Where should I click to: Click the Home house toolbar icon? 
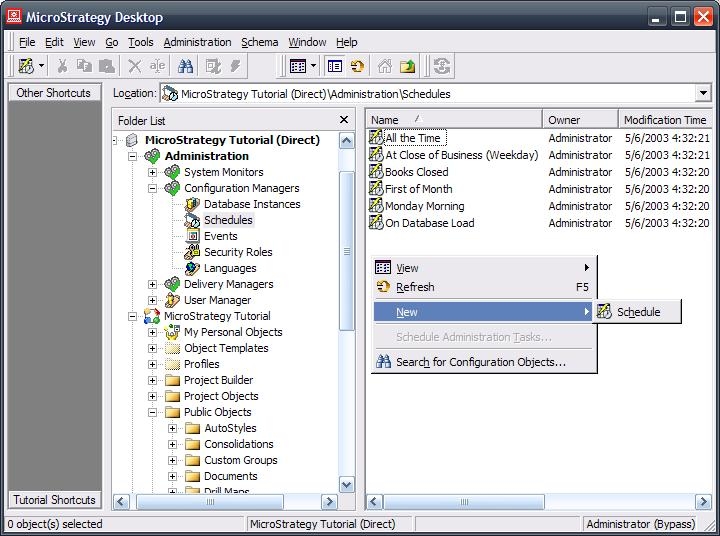pyautogui.click(x=385, y=67)
